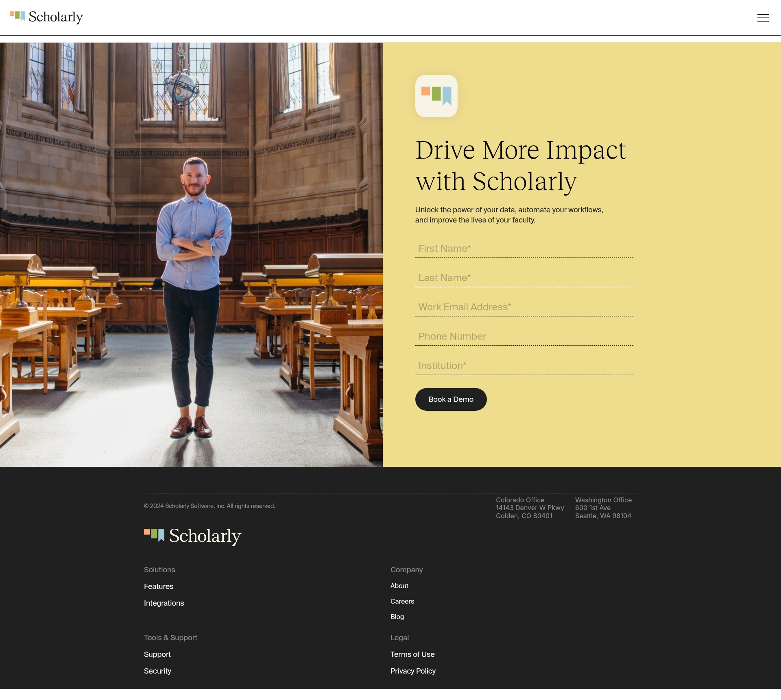Viewport: 781px width, 700px height.
Task: Open the Security link
Action: click(x=157, y=671)
